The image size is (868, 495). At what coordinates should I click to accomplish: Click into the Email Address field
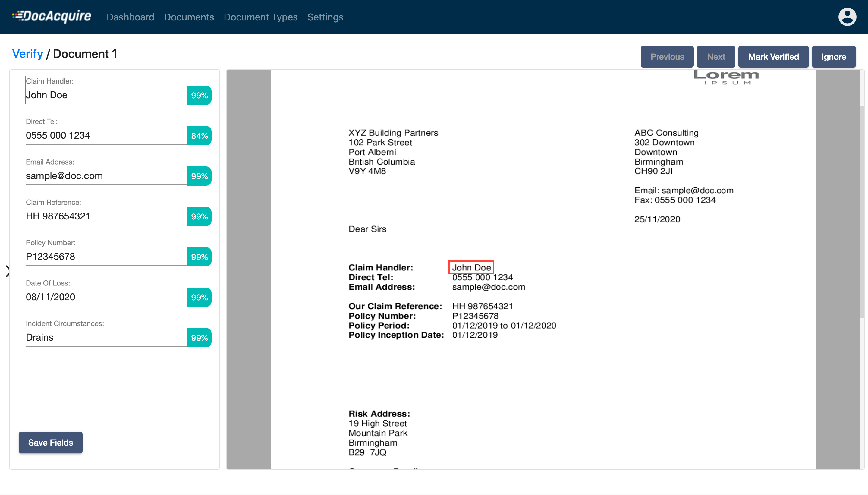pos(106,176)
